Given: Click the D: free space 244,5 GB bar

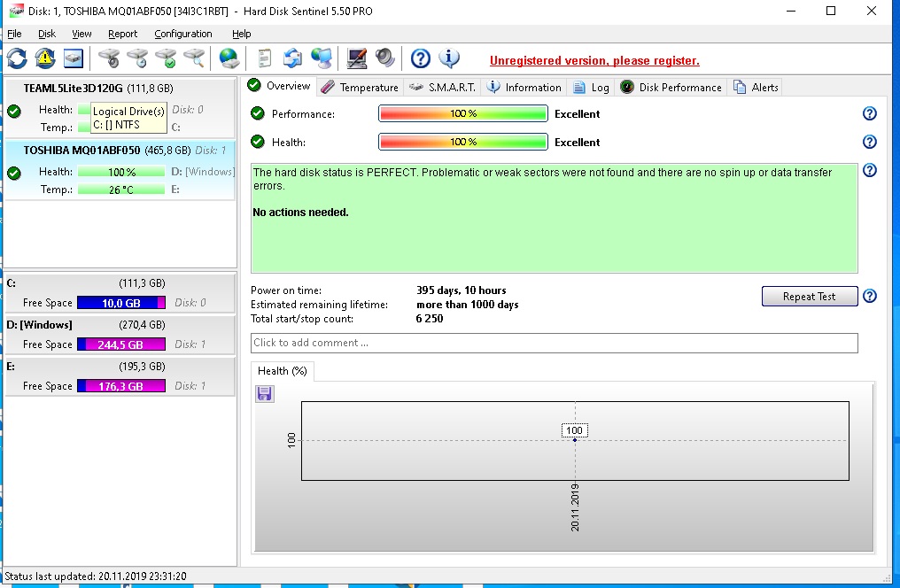Looking at the screenshot, I should 121,344.
